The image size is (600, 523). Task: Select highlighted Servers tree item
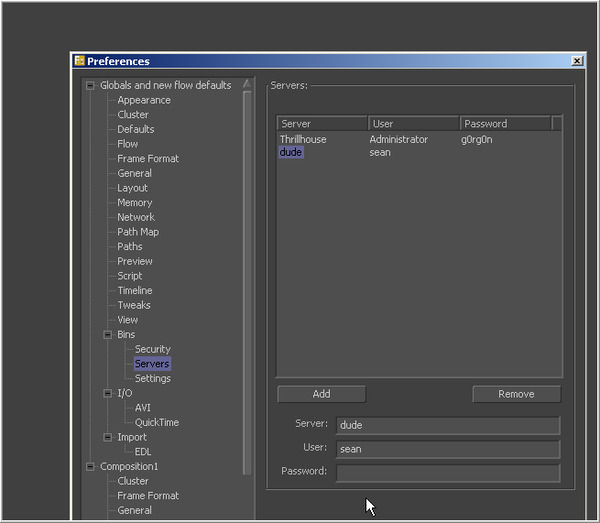(x=152, y=364)
